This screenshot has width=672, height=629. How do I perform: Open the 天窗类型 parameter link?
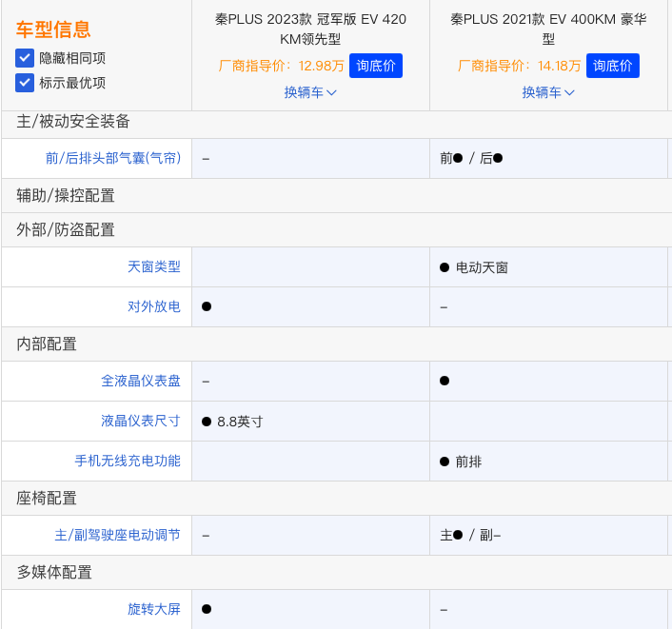(x=154, y=266)
